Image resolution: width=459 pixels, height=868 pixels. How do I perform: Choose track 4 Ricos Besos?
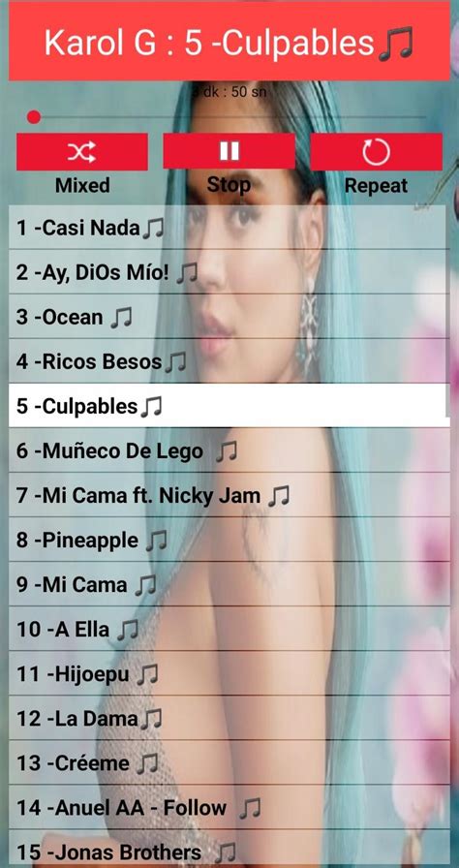pyautogui.click(x=227, y=361)
